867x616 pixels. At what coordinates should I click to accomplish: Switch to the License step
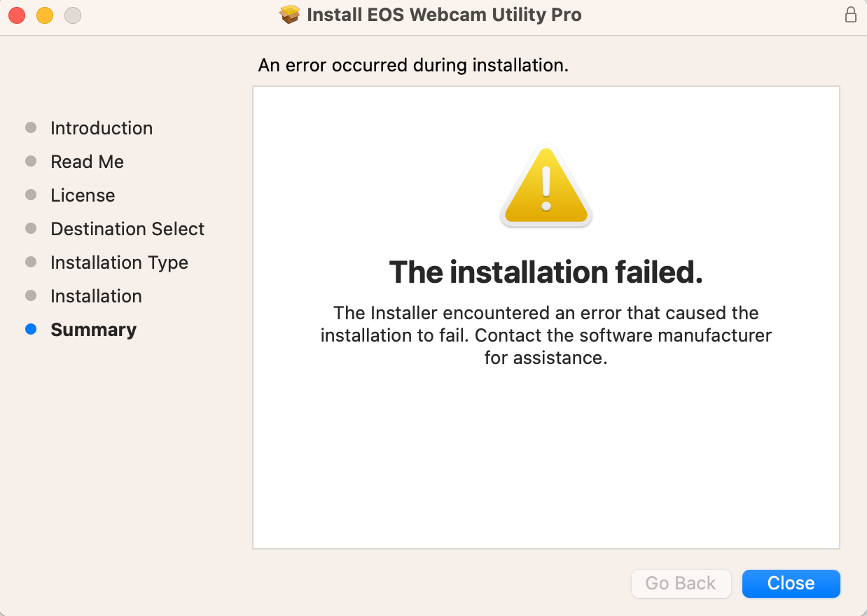tap(83, 195)
